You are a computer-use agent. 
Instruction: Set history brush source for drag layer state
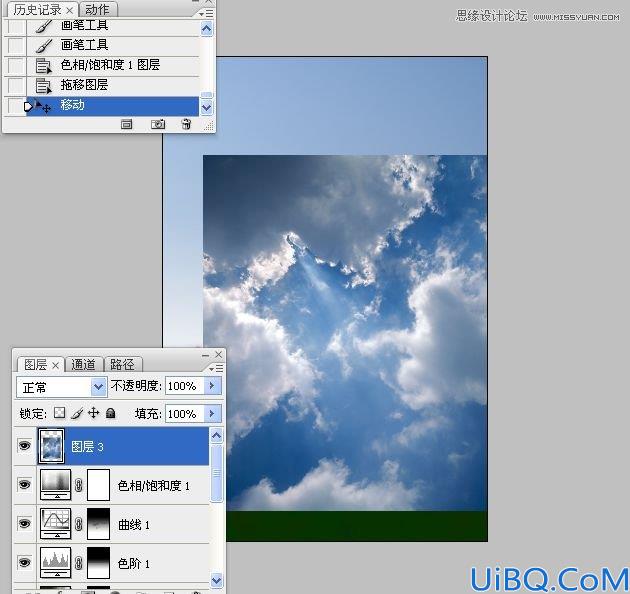(x=16, y=85)
